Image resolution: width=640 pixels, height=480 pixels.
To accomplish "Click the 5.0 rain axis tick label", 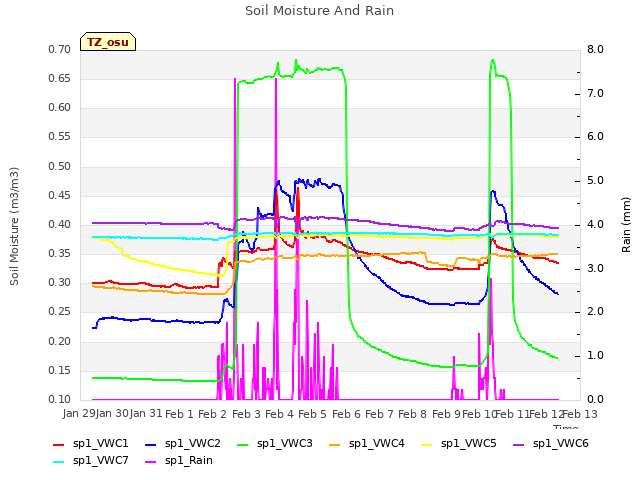I will click(595, 180).
